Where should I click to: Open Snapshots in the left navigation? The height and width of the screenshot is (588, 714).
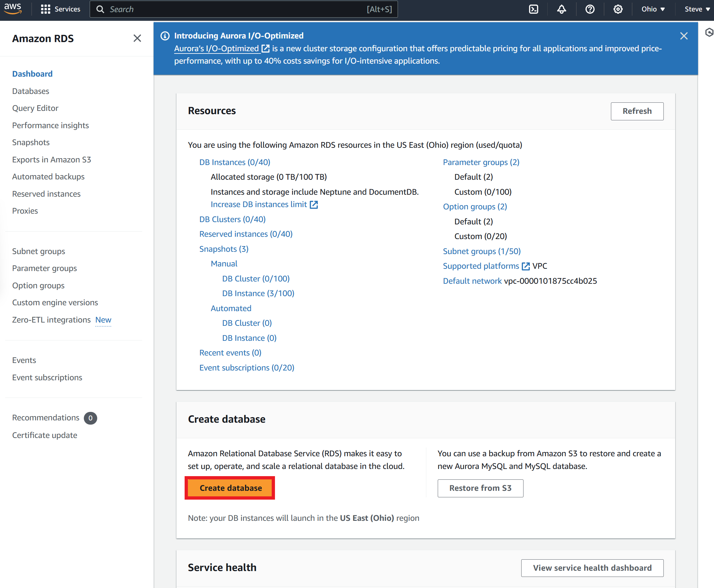tap(31, 142)
